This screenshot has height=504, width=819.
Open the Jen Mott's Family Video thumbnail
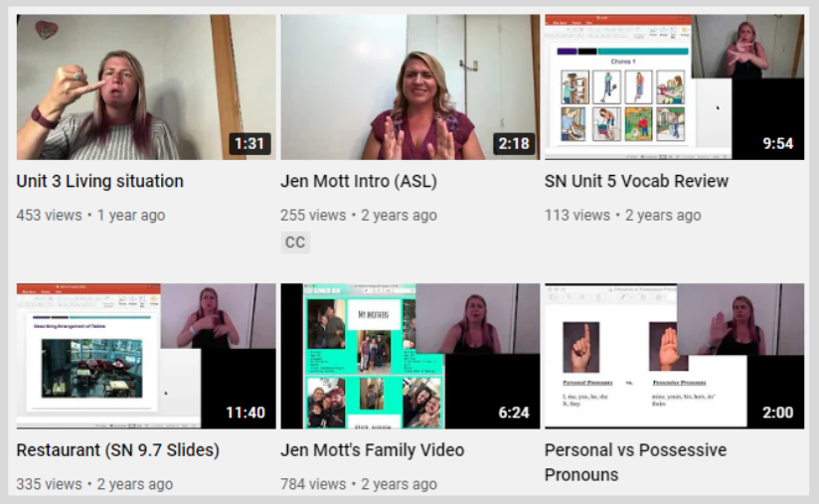[x=410, y=356]
